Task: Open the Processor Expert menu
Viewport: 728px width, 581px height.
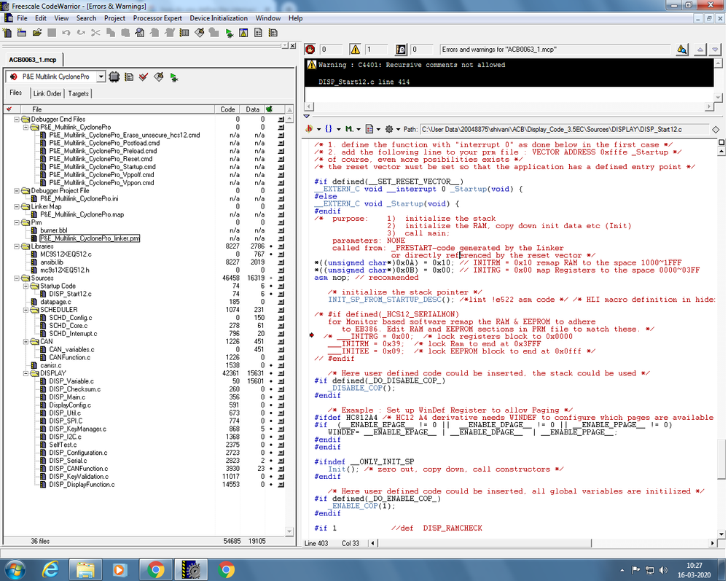Action: click(157, 18)
